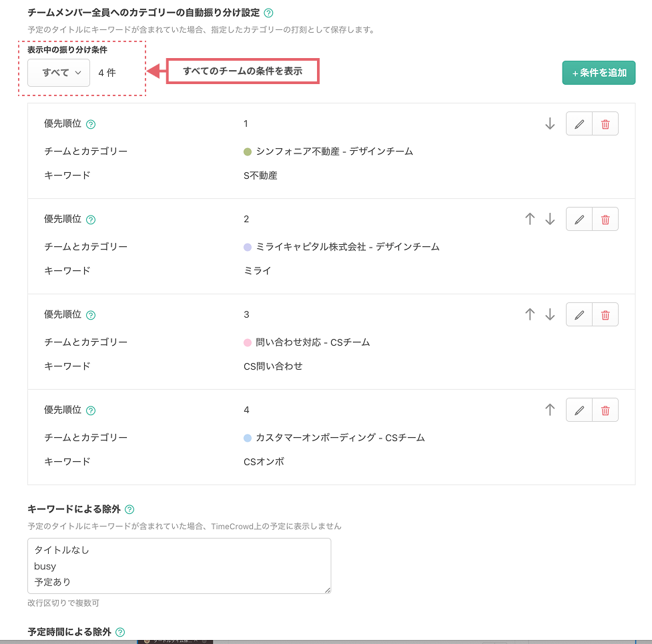Move 問い合わせ対応 condition up
Screen dimensions: 652x644
point(530,315)
